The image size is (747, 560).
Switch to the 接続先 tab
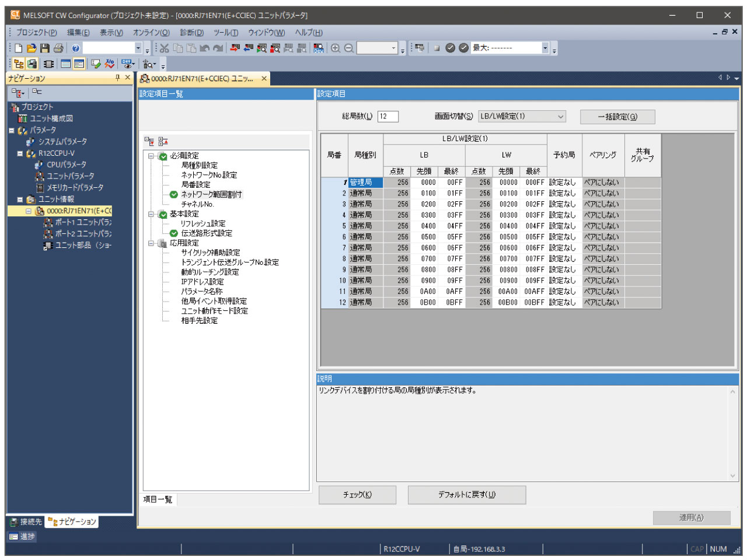pos(26,521)
